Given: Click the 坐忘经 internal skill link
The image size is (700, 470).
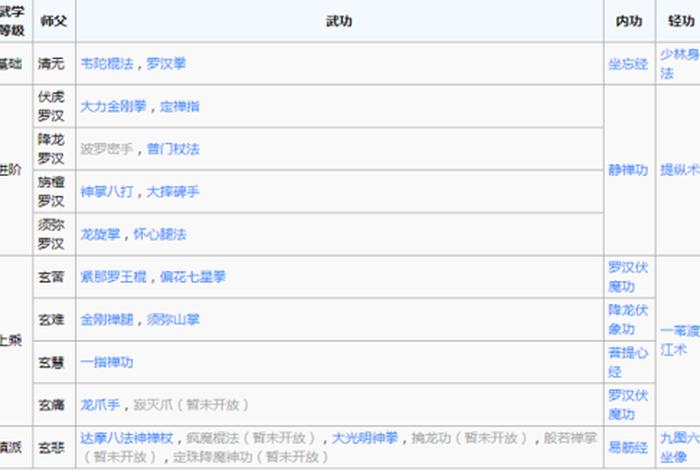Looking at the screenshot, I should 628,64.
